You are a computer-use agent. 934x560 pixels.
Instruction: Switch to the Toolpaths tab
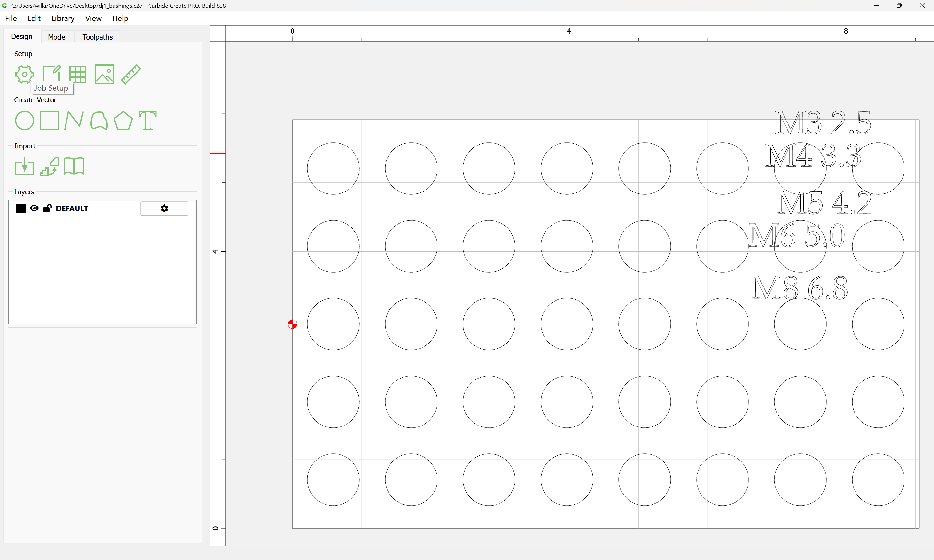tap(97, 37)
